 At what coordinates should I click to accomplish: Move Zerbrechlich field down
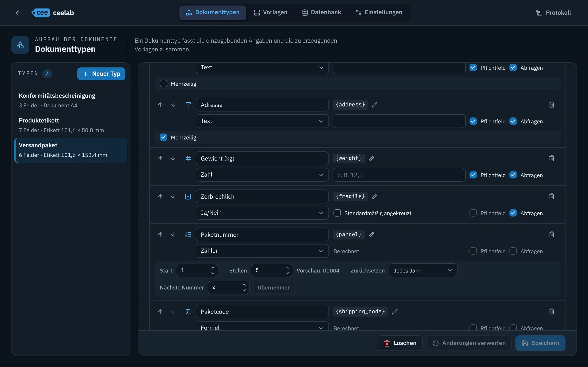(173, 196)
